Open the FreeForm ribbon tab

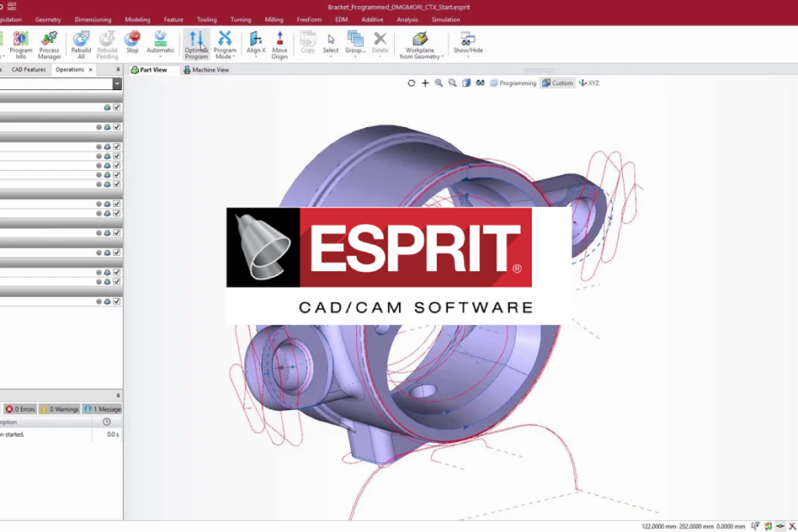pos(309,20)
